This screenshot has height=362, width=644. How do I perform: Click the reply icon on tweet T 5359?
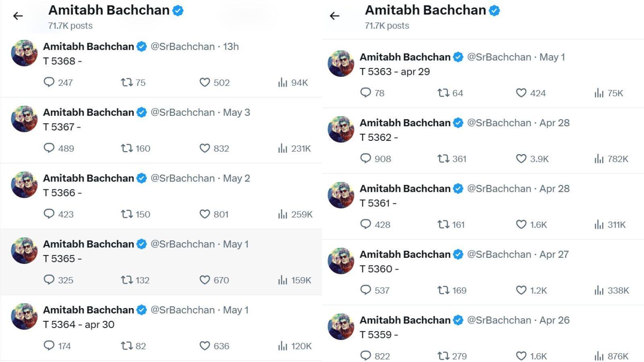[366, 356]
